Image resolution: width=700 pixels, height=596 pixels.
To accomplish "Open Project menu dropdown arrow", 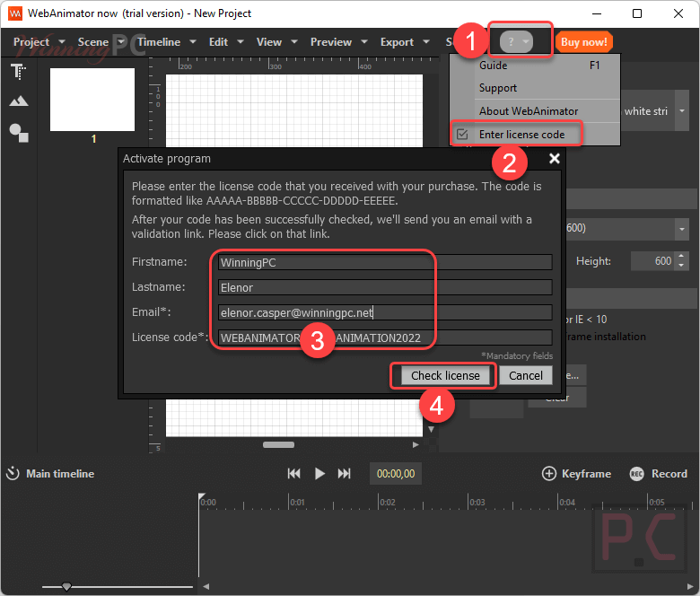I will pos(62,42).
